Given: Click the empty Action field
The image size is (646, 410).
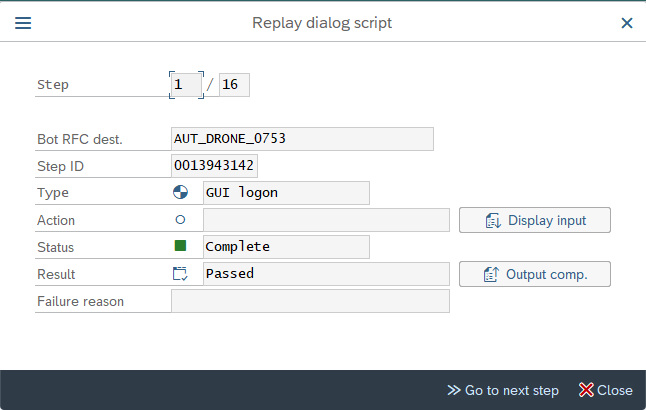Looking at the screenshot, I should tap(325, 220).
